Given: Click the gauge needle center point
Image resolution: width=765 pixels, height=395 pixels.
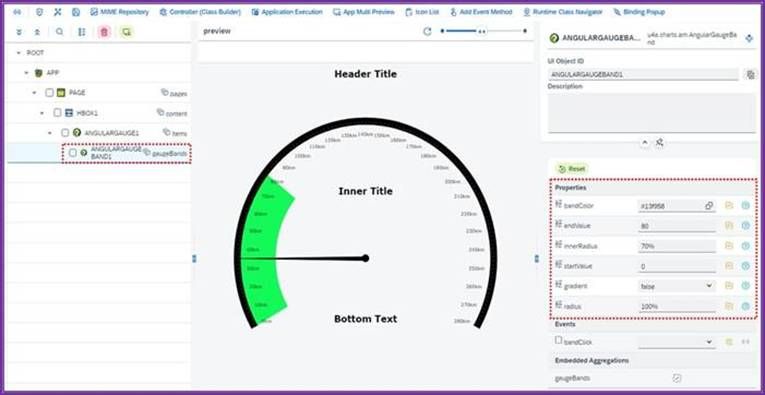Looking at the screenshot, I should [365, 258].
